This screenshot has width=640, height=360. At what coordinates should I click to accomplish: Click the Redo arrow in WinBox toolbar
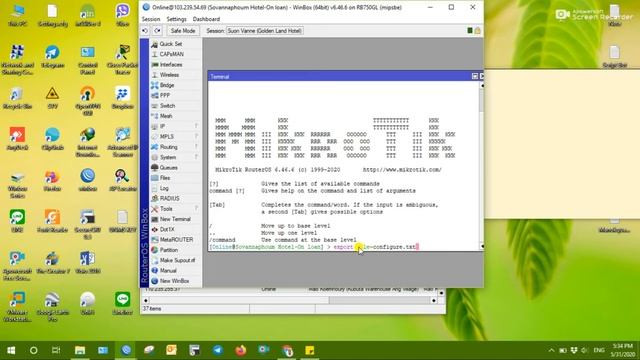point(158,31)
